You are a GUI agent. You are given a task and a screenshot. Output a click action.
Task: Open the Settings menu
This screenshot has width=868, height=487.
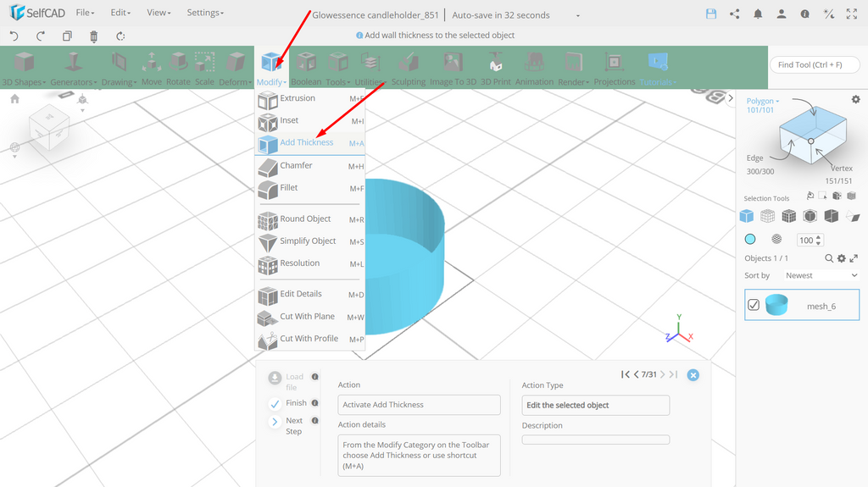tap(205, 13)
